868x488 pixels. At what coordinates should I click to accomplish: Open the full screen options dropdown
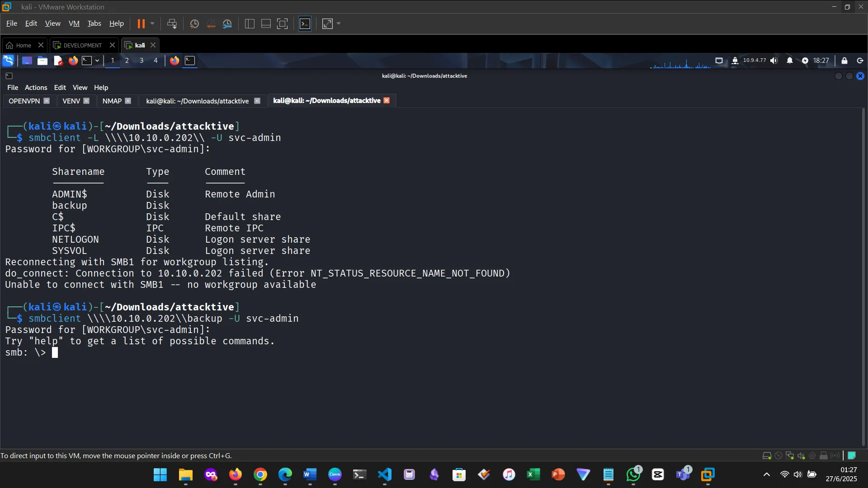click(x=338, y=23)
